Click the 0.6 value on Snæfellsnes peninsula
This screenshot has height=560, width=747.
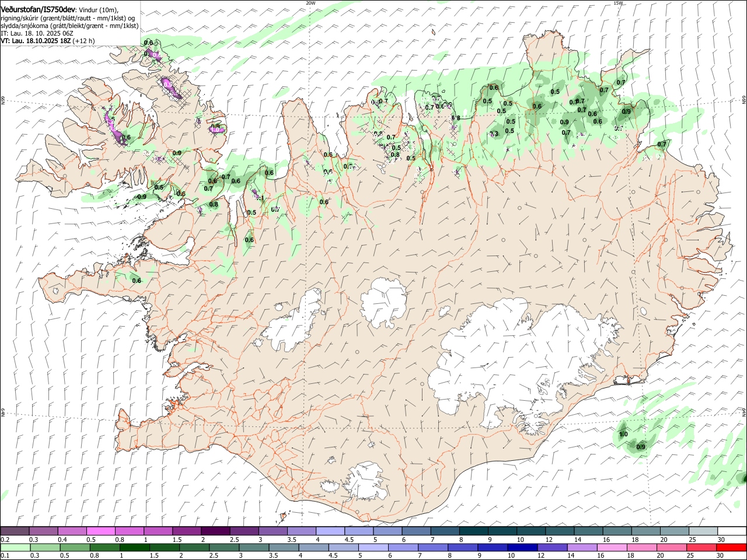coord(137,281)
